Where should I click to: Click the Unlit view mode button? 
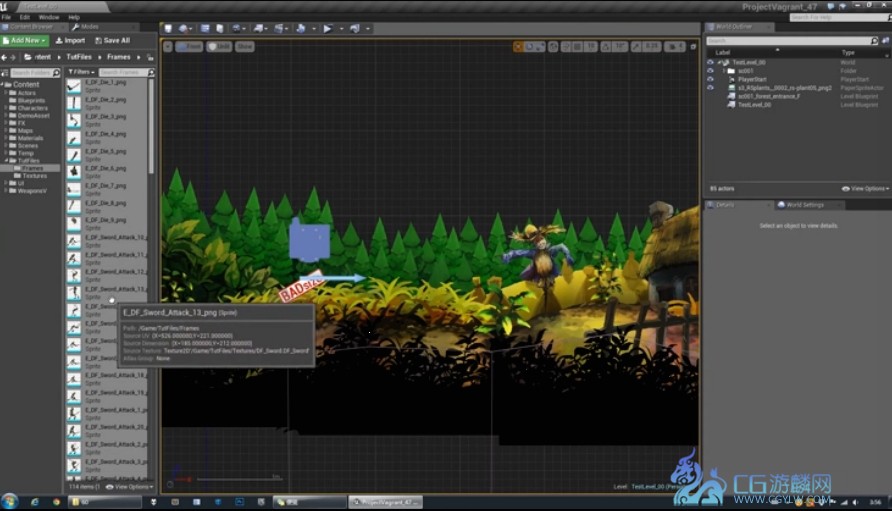(219, 47)
